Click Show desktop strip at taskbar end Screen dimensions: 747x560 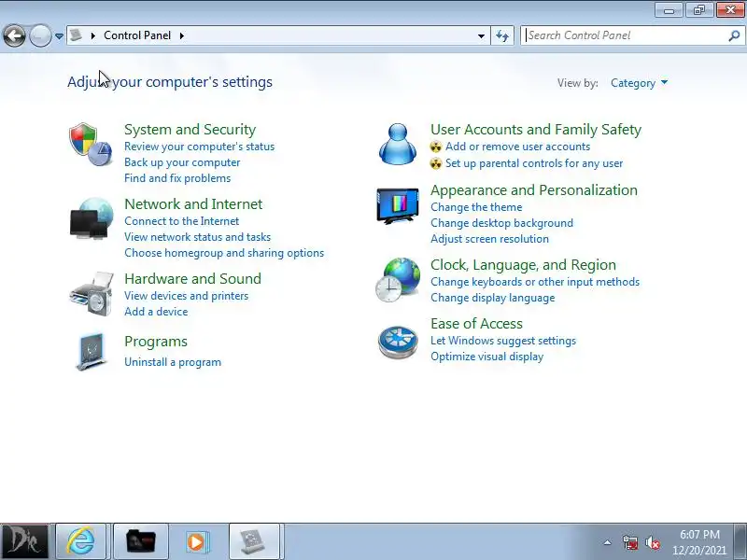coord(740,541)
